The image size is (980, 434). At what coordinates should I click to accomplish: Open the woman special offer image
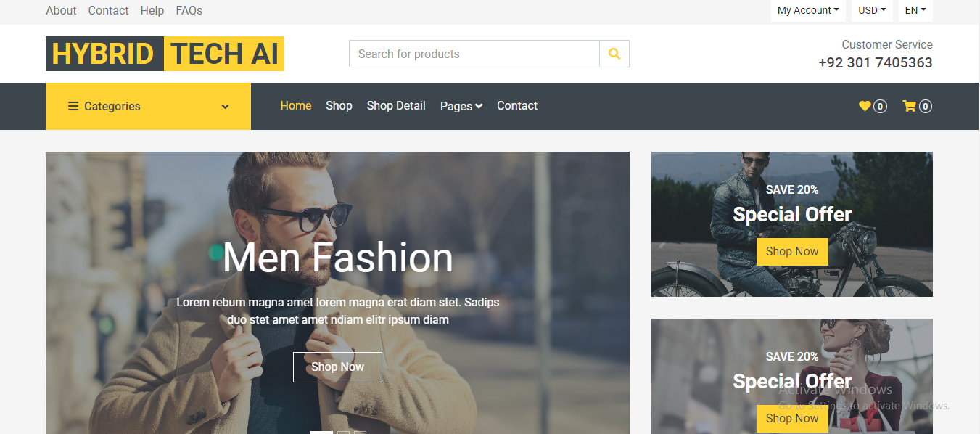792,376
